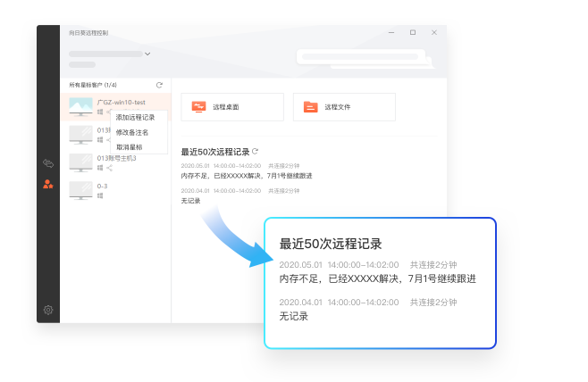Refresh the 最近50次远程记录 section
This screenshot has width=588, height=382.
click(x=256, y=152)
